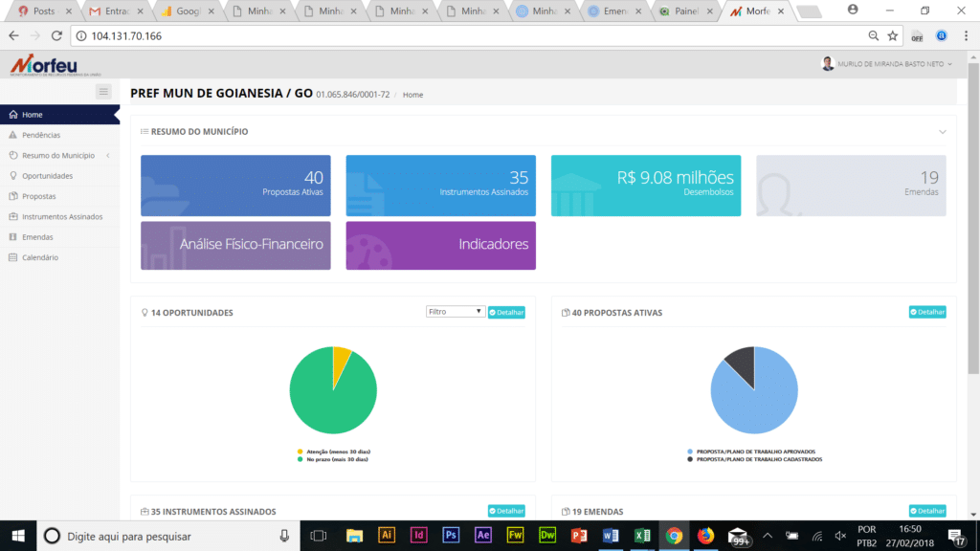Click the Calendário calendar icon in sidebar
The image size is (980, 551).
pos(12,257)
